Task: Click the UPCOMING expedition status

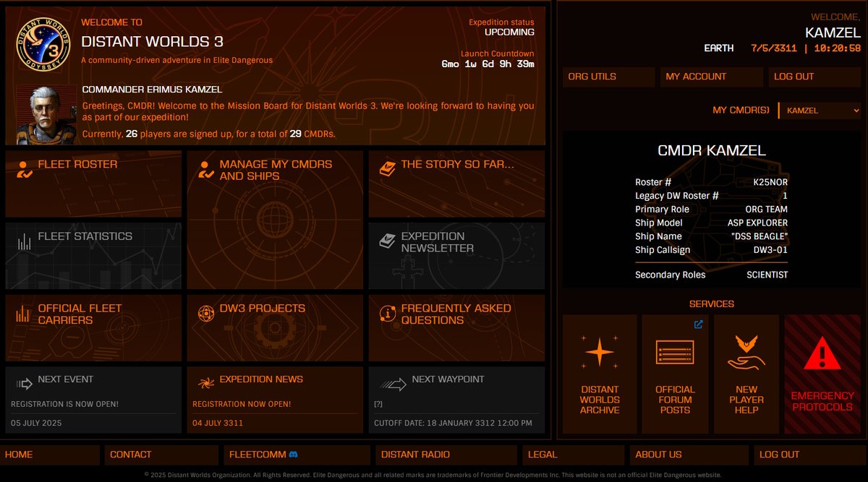Action: (509, 33)
